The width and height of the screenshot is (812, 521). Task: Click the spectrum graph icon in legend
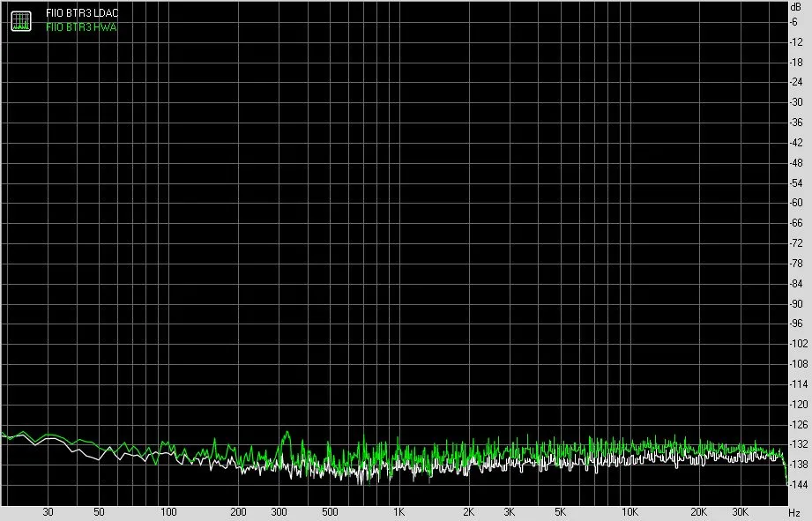point(21,20)
